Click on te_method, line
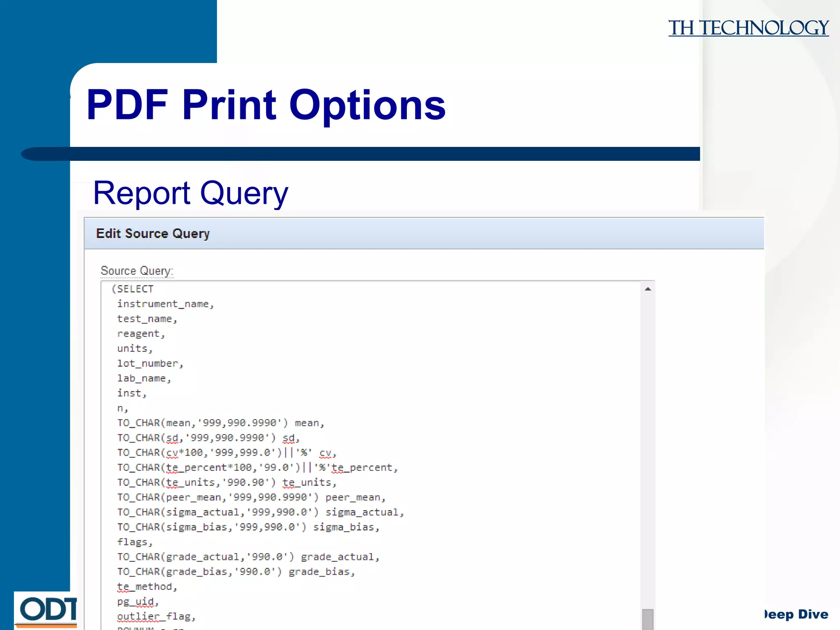The image size is (840, 630). 147,587
